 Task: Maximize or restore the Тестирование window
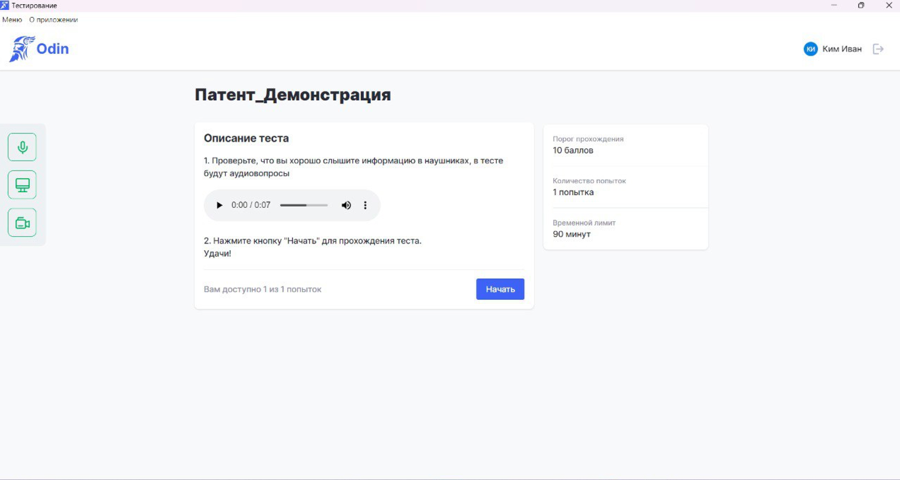[861, 5]
